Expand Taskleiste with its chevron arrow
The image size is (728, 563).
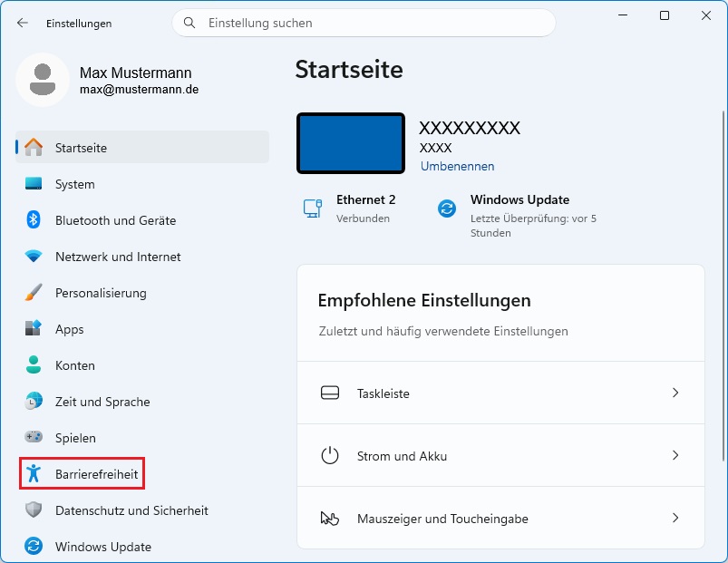675,393
